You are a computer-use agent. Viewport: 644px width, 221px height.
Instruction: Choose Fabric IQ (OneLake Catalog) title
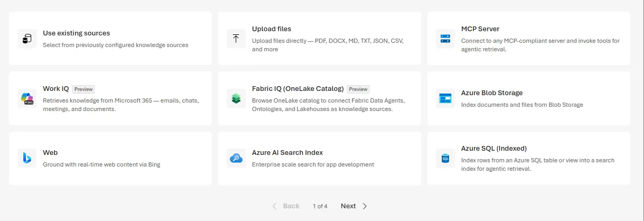point(298,89)
